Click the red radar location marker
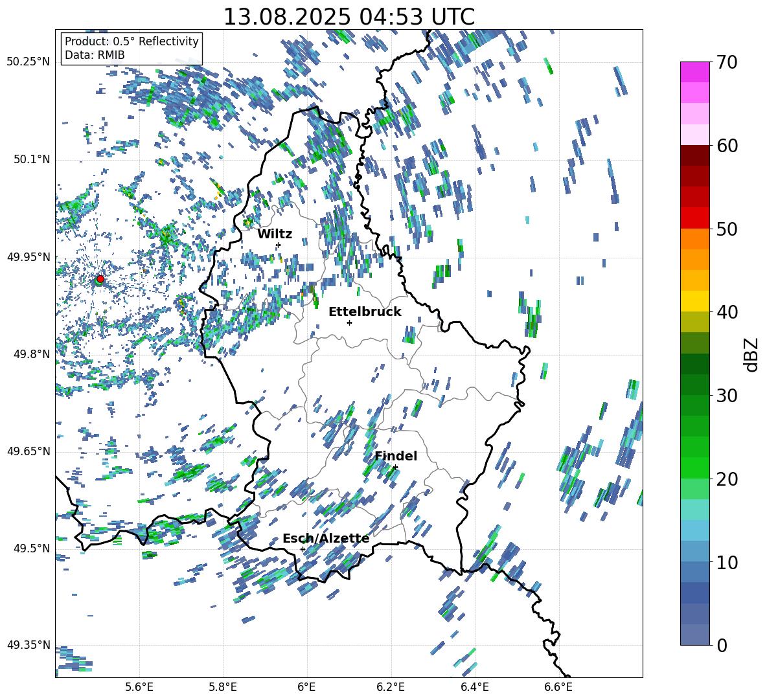The height and width of the screenshot is (700, 767). point(100,278)
